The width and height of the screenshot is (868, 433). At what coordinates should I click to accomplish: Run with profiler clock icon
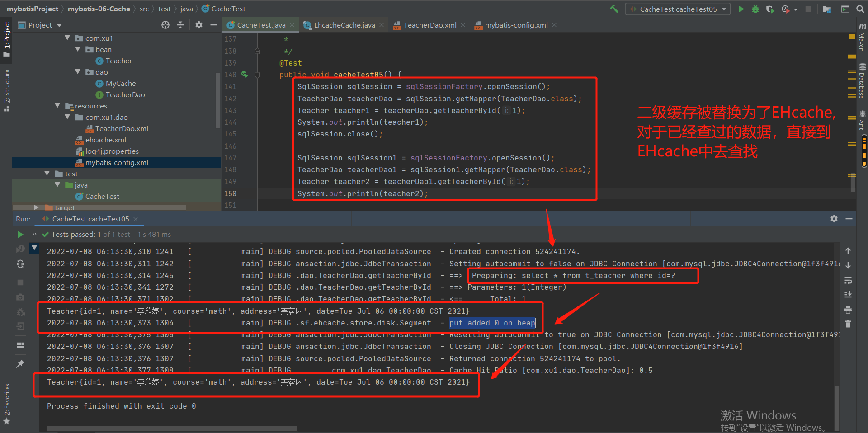click(786, 9)
